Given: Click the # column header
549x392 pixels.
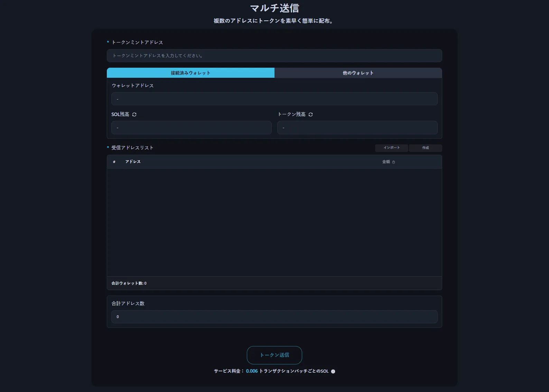Looking at the screenshot, I should [x=114, y=162].
